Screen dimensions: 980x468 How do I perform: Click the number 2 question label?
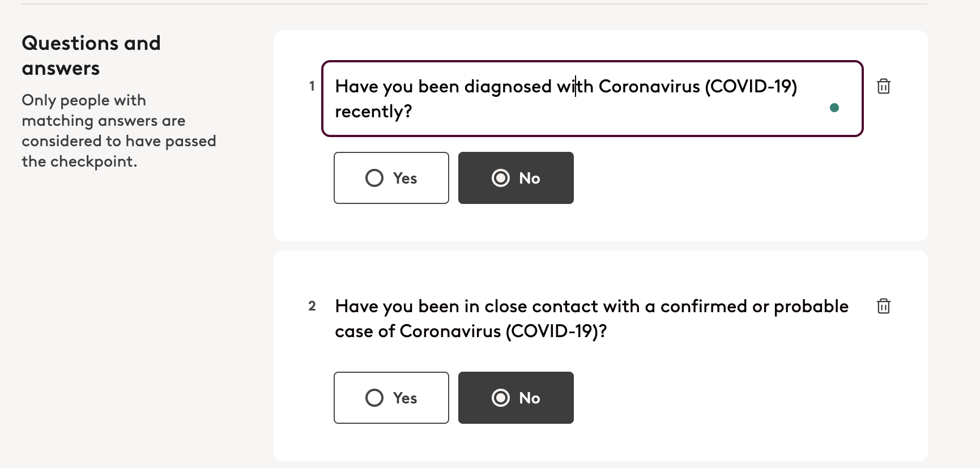click(312, 306)
